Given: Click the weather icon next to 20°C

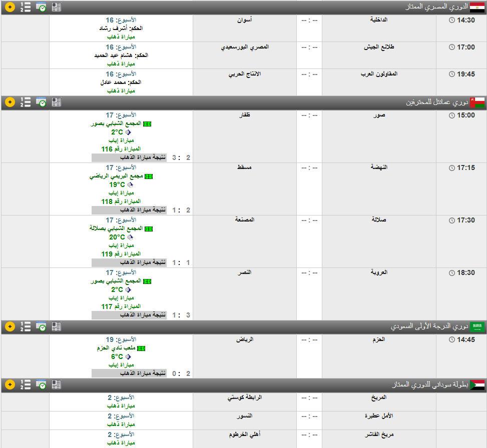Looking at the screenshot, I should pyautogui.click(x=130, y=237).
